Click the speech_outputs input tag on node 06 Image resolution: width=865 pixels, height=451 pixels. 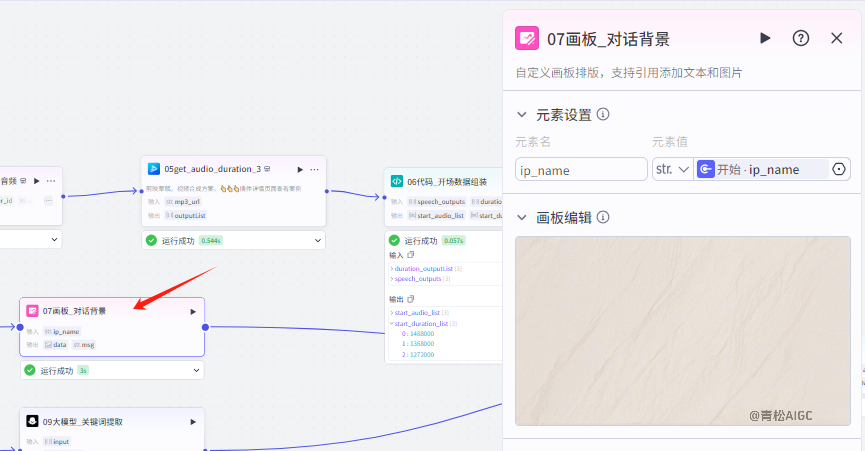pyautogui.click(x=437, y=202)
